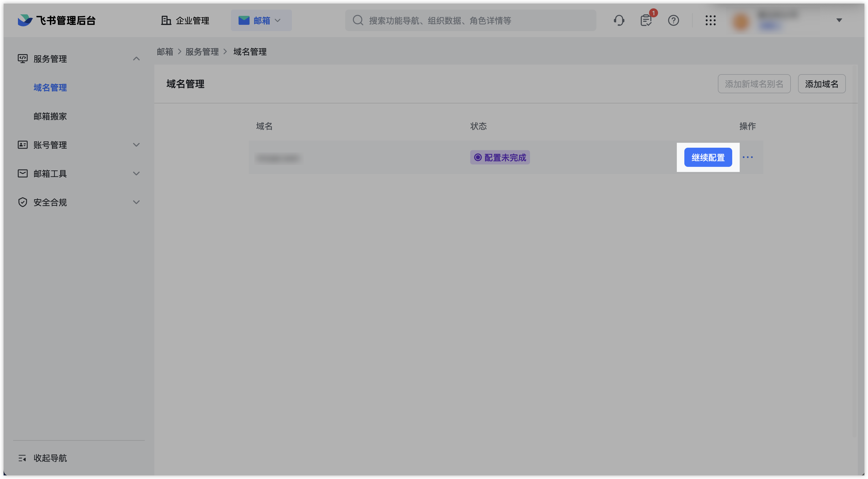This screenshot has height=479, width=868.
Task: Click the three-dot more actions icon
Action: pos(747,157)
